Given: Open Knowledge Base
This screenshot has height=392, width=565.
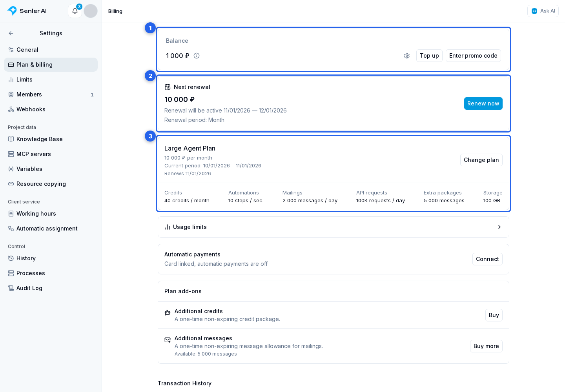Looking at the screenshot, I should coord(51,139).
